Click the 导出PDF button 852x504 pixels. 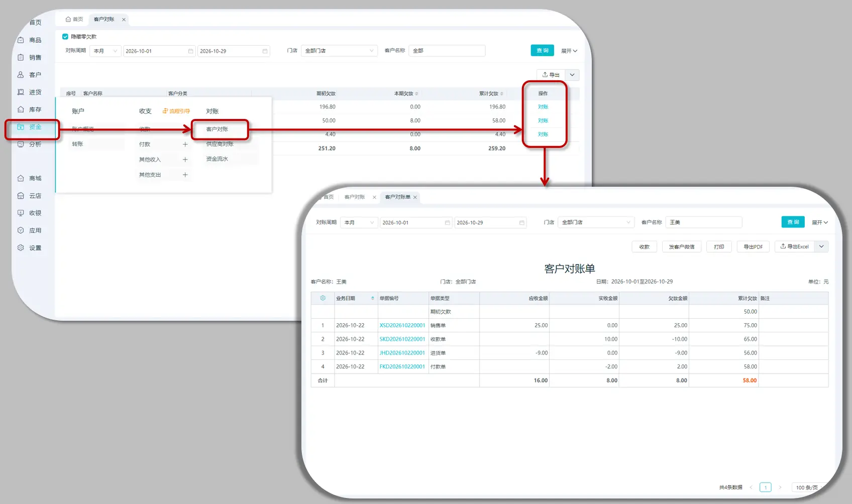[753, 246]
